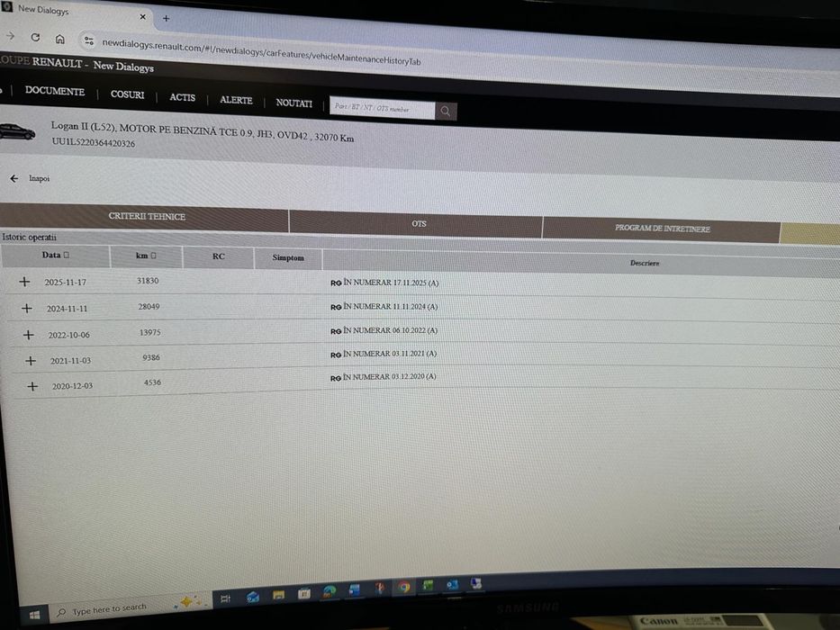
Task: Open the NOUTATI menu
Action: [294, 103]
